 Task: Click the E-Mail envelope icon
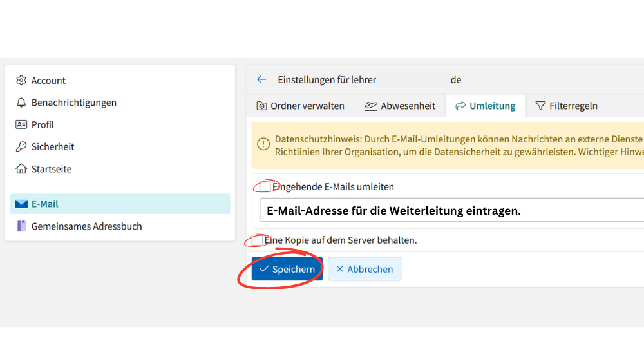coord(21,204)
